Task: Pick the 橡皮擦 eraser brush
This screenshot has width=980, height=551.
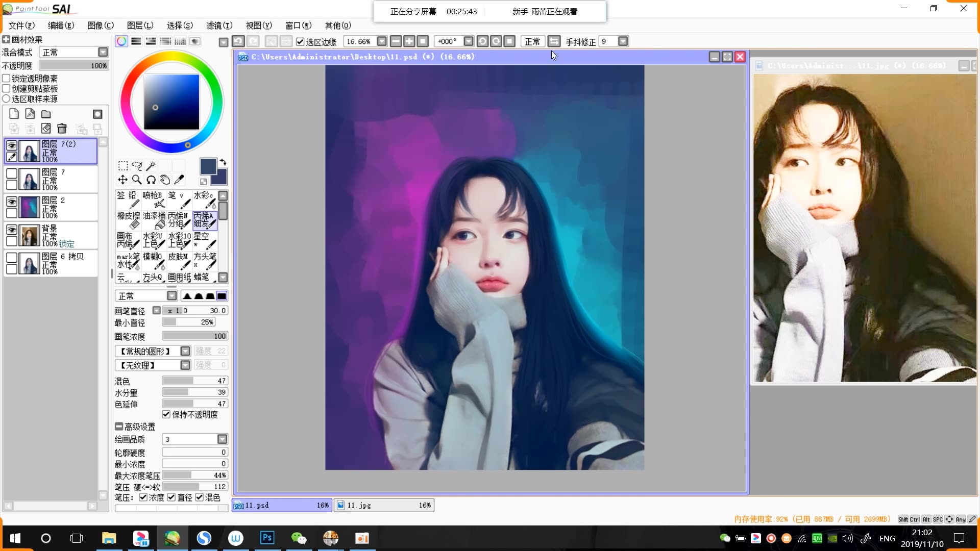Action: [x=128, y=220]
